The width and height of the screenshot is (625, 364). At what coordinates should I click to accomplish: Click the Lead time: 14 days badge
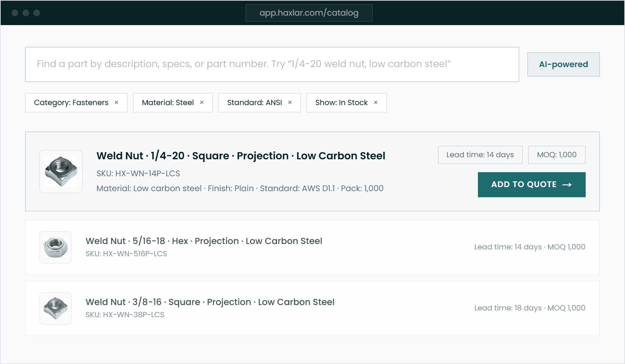[480, 155]
